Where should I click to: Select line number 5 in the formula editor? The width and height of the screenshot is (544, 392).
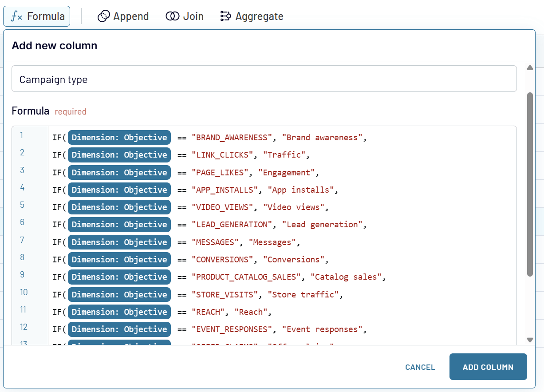click(x=22, y=205)
